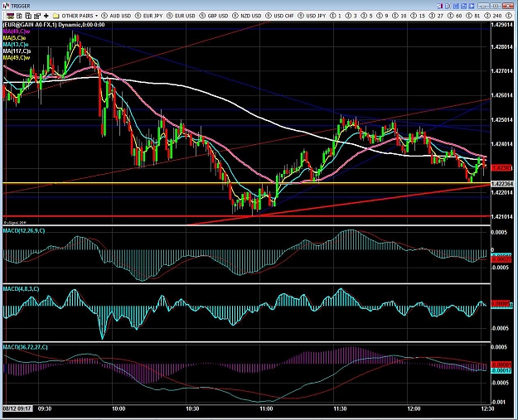Screen dimensions: 518x420
Task: Click the 1.429014 price axis label
Action: 501,25
